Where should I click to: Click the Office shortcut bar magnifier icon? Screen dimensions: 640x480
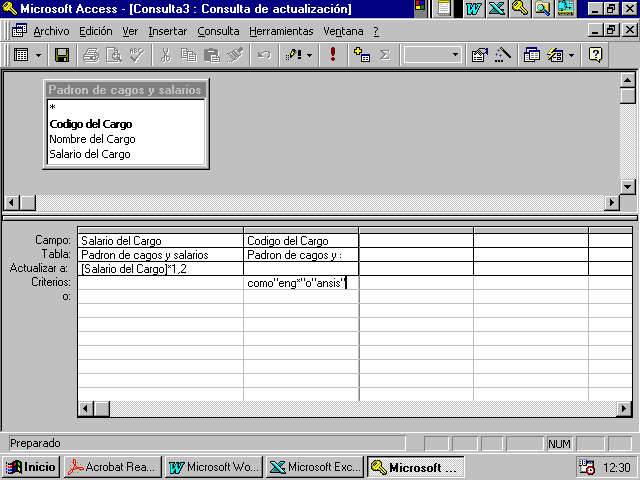542,8
